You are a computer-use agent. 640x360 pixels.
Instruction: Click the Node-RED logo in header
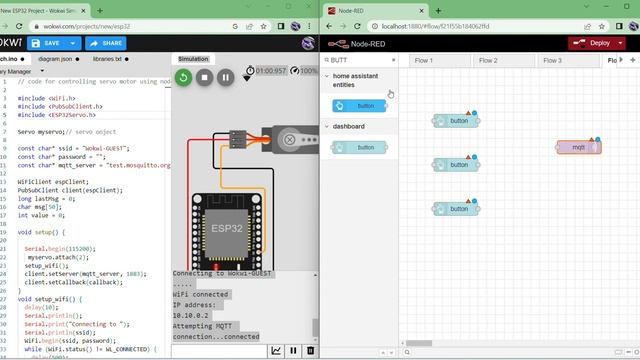[x=357, y=44]
